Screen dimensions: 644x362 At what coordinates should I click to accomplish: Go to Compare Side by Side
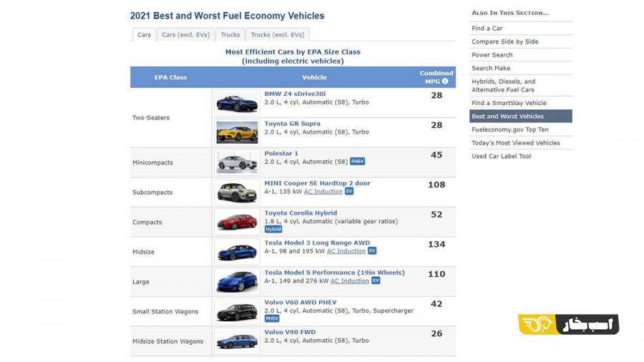point(504,41)
